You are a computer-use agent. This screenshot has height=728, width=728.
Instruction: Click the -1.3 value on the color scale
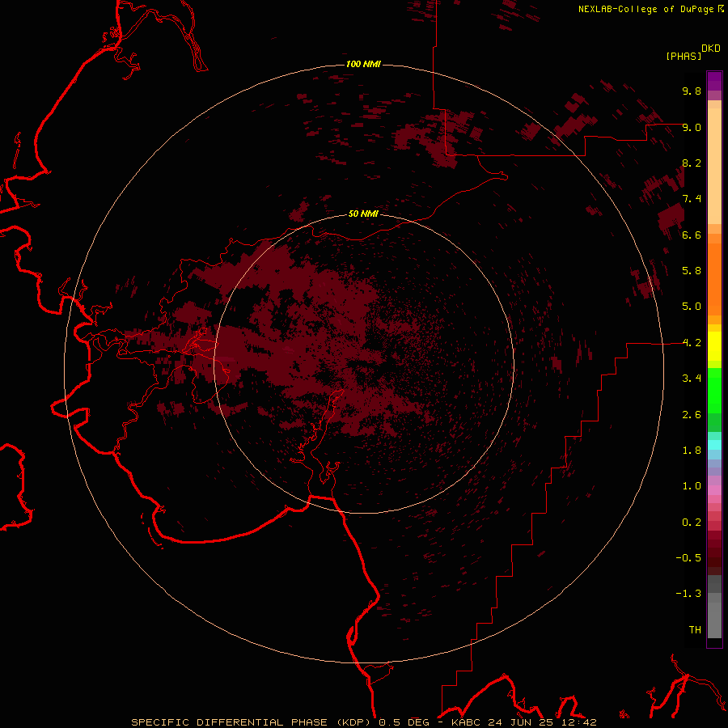688,594
